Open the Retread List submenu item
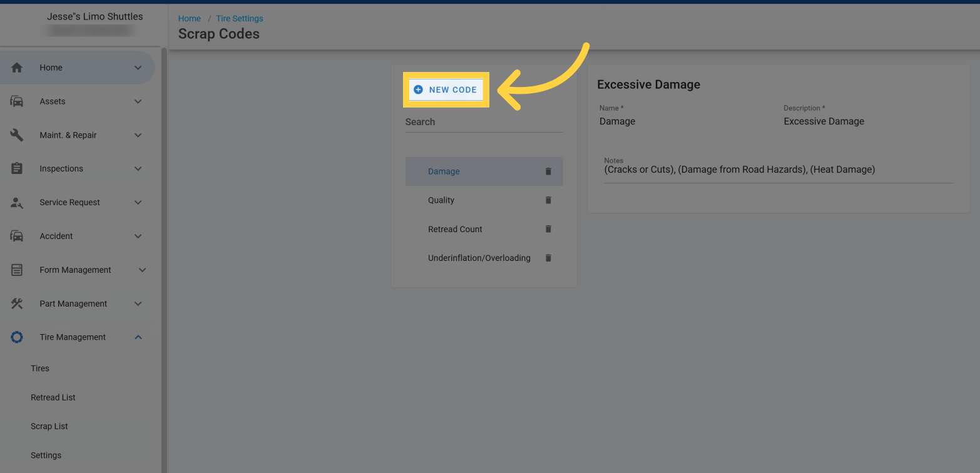The width and height of the screenshot is (980, 473). point(53,397)
